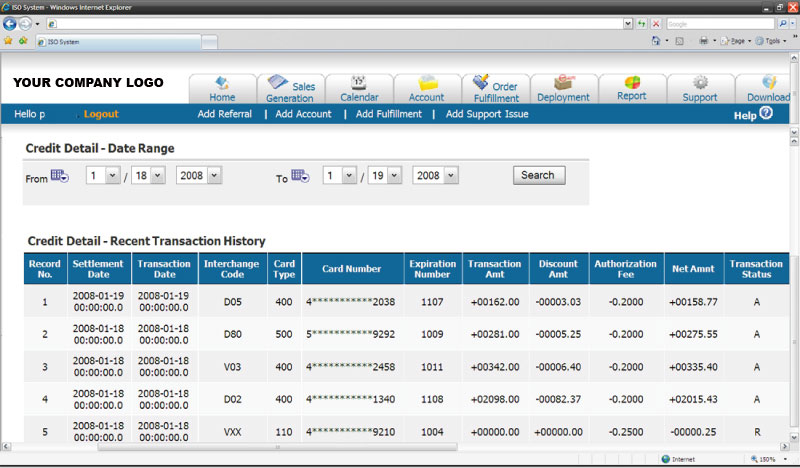
Task: Click the Card Number column header
Action: 352,268
